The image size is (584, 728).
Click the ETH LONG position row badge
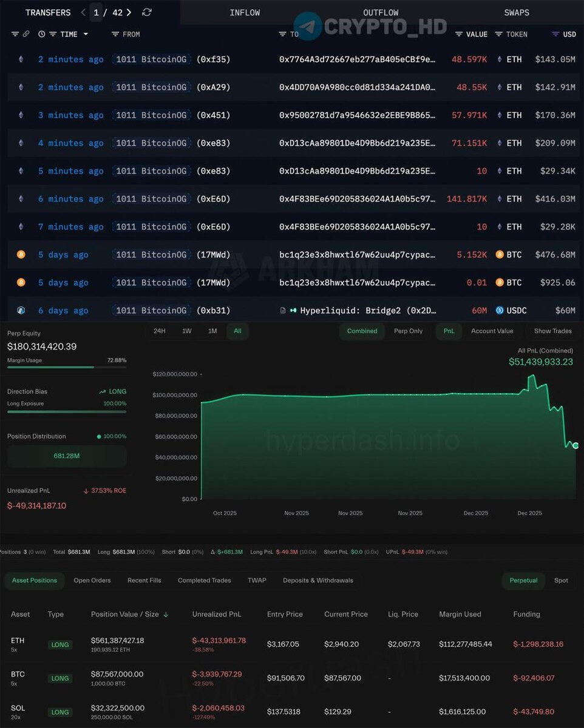click(x=60, y=645)
